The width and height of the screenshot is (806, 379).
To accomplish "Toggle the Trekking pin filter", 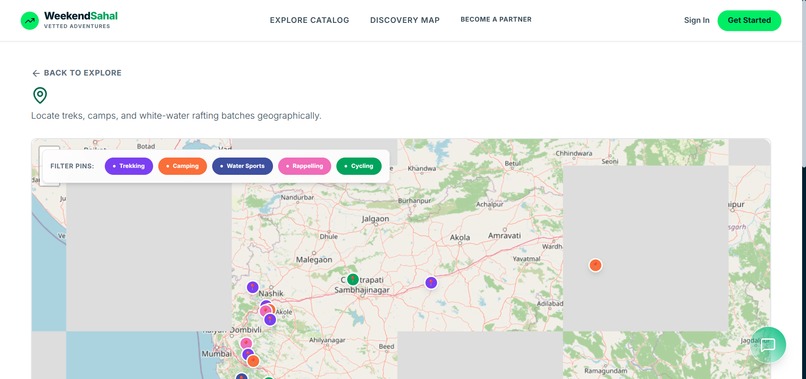I will tap(129, 166).
